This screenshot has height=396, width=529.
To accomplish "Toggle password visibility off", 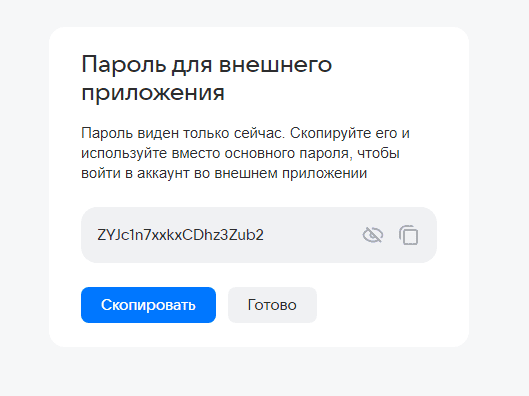I will (x=372, y=235).
